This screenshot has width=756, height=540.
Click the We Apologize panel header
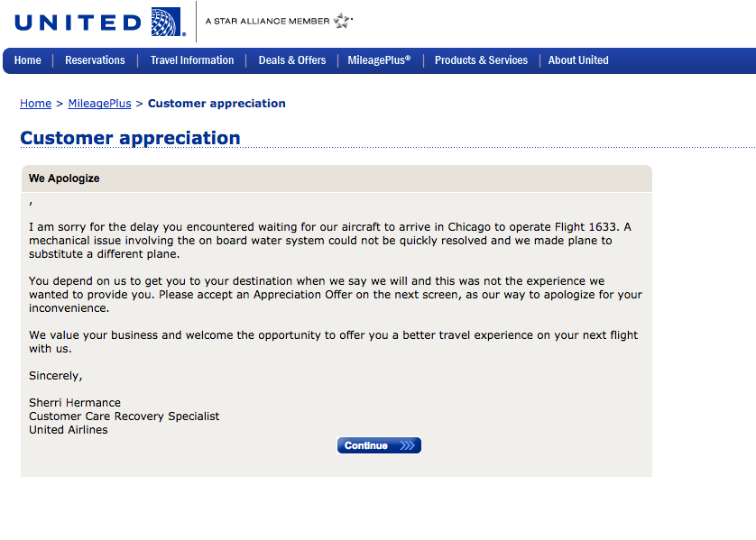coord(337,178)
